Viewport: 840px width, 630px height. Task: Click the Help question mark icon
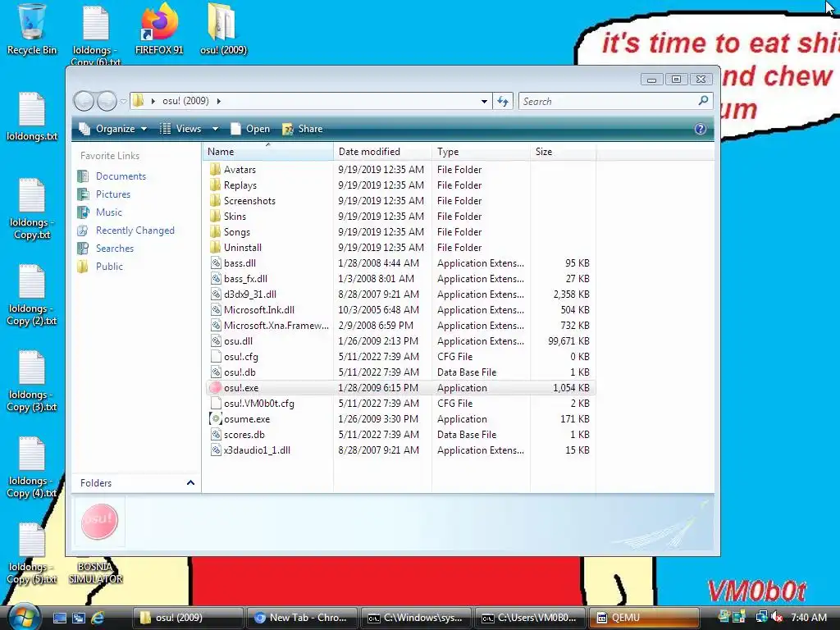tap(701, 129)
